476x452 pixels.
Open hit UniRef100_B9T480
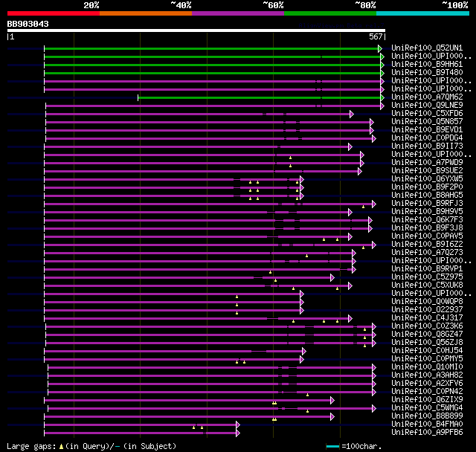(427, 73)
